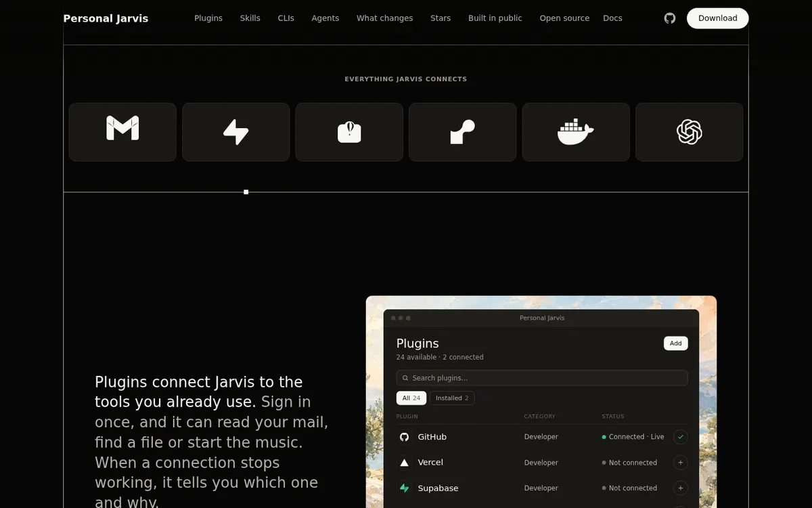Viewport: 812px width, 508px height.
Task: Open the What changes nav link
Action: [x=385, y=18]
